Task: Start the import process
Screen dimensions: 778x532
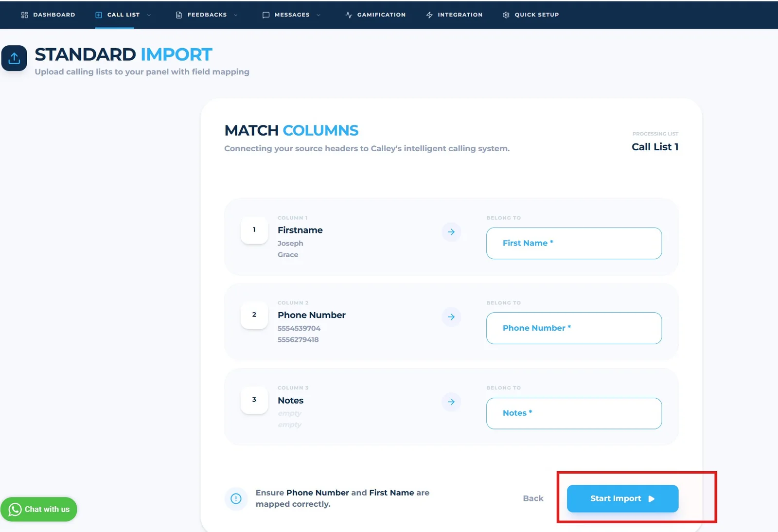Action: point(622,498)
